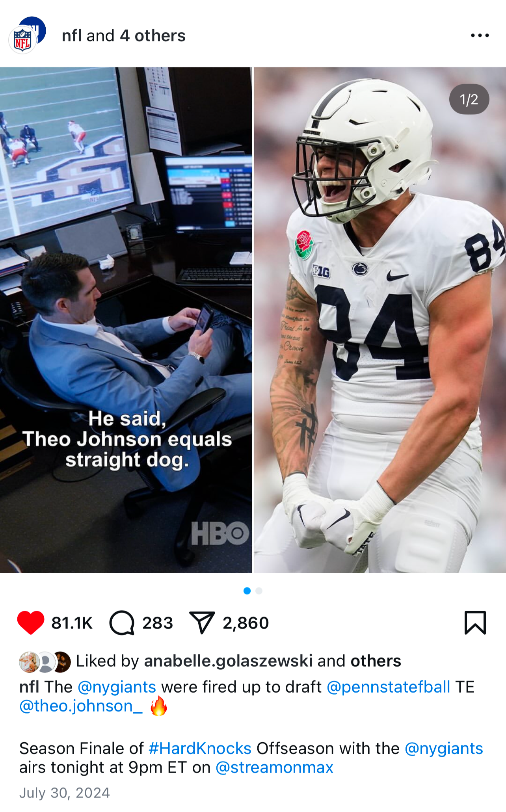View anabelle.golaszewski's profile from likes
Viewport: 506px width, 812px height.
[x=228, y=661]
